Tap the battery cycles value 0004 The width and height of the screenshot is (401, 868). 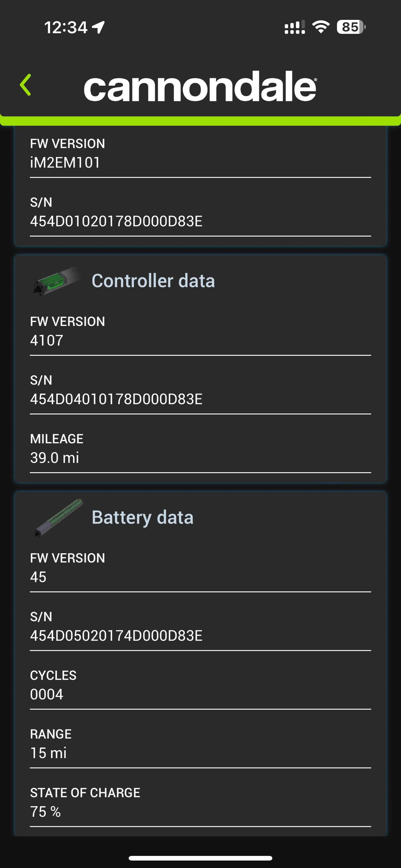47,694
